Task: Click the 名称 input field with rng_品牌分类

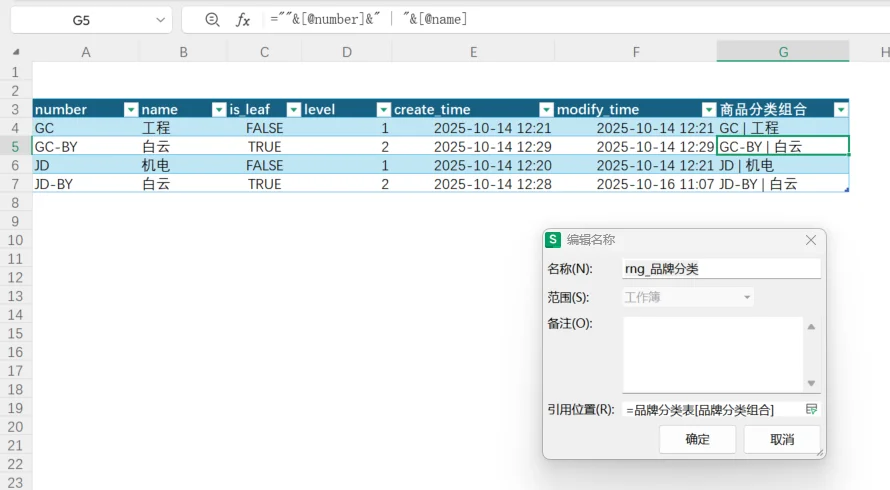Action: (x=721, y=269)
